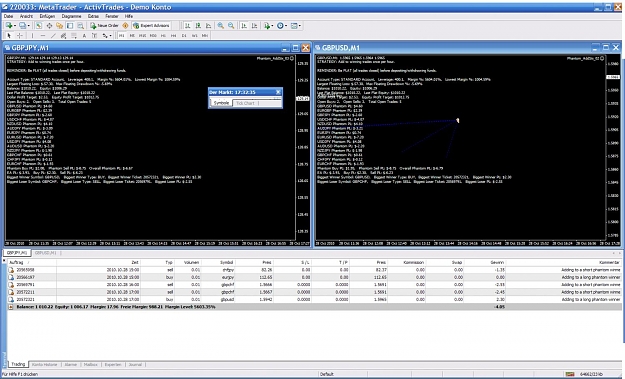Screen dimensions: 625x379
Task: Select the Fibonacci retracement tool
Action: (74, 35)
